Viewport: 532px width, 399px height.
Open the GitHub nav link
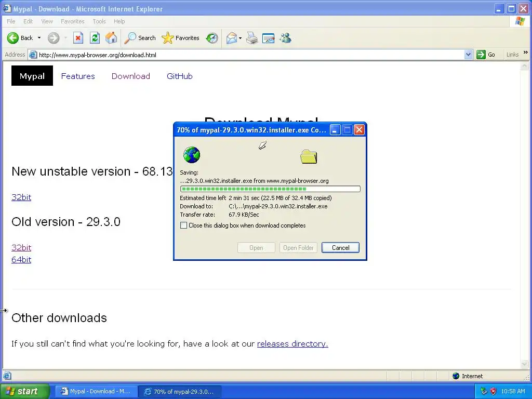click(179, 76)
